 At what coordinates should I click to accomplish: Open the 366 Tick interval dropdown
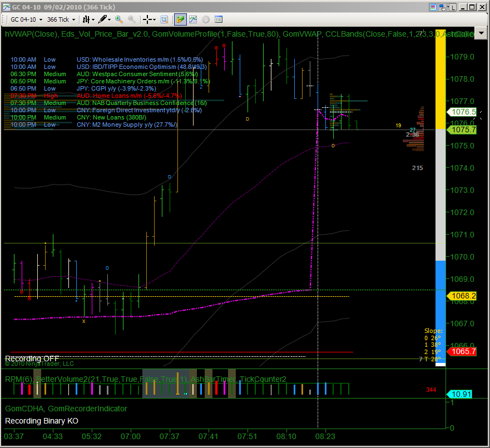[x=61, y=19]
